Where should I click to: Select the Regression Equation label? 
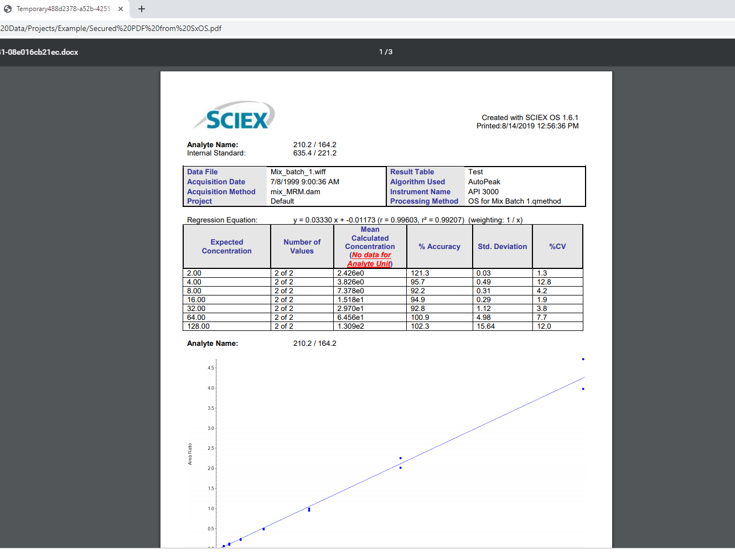[222, 220]
